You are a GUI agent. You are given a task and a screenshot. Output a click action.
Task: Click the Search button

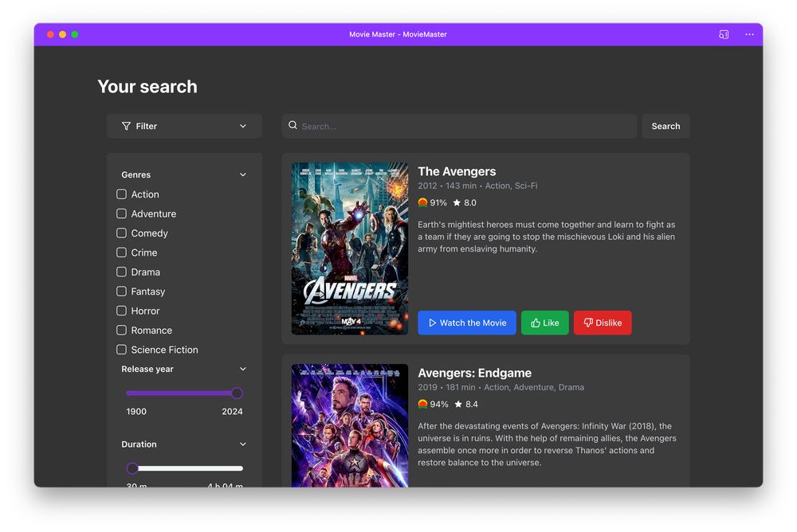pos(665,126)
